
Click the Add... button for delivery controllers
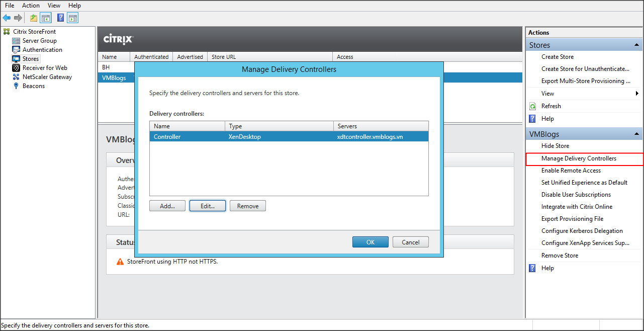pyautogui.click(x=167, y=206)
